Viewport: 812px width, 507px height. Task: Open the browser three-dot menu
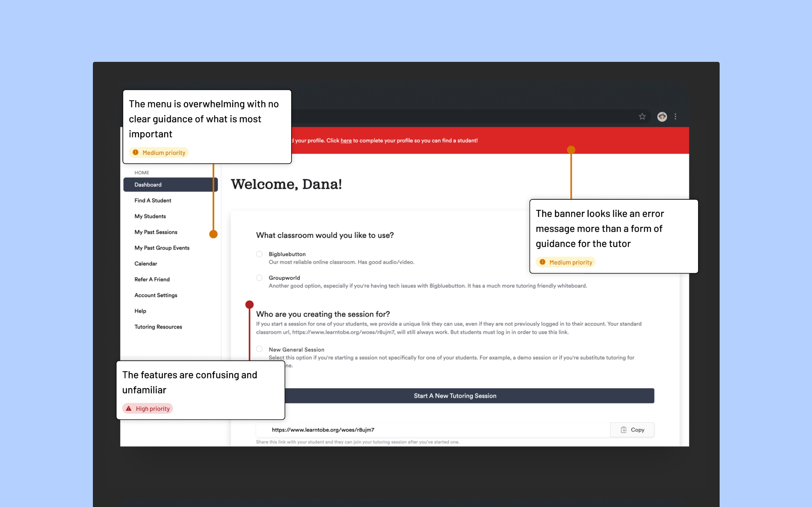coord(675,116)
